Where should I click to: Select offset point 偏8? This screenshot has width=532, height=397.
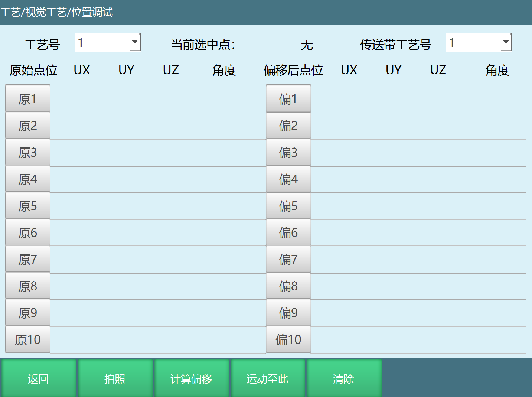point(288,286)
